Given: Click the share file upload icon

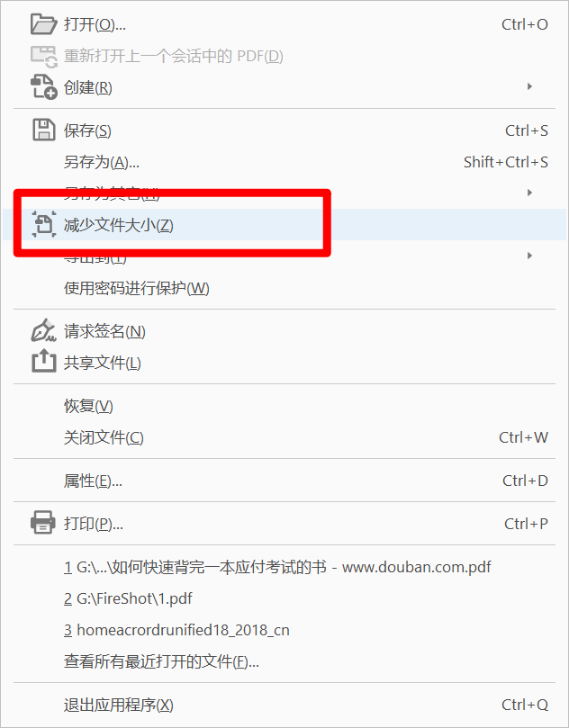Looking at the screenshot, I should 43,362.
